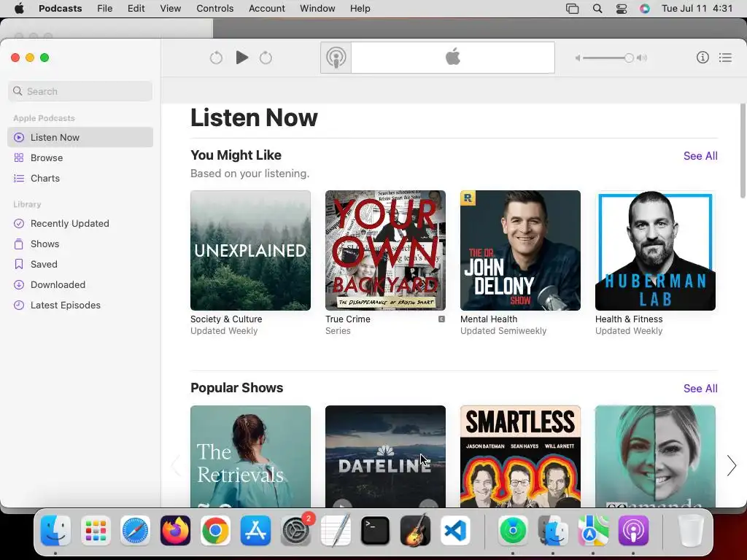The height and width of the screenshot is (560, 747).
Task: Activate Siri from the menu bar
Action: pyautogui.click(x=645, y=9)
